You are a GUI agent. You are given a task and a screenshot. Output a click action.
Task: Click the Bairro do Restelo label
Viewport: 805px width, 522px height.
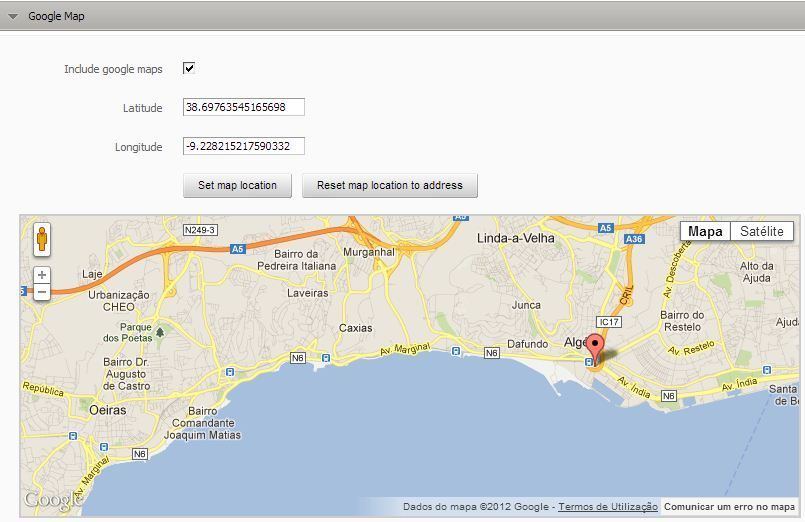pos(682,321)
